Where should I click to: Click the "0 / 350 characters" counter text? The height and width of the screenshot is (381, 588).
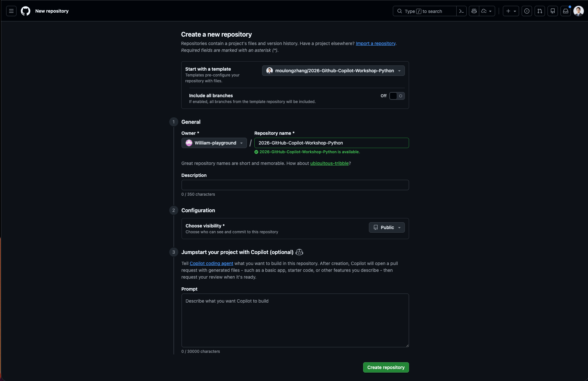click(x=198, y=194)
